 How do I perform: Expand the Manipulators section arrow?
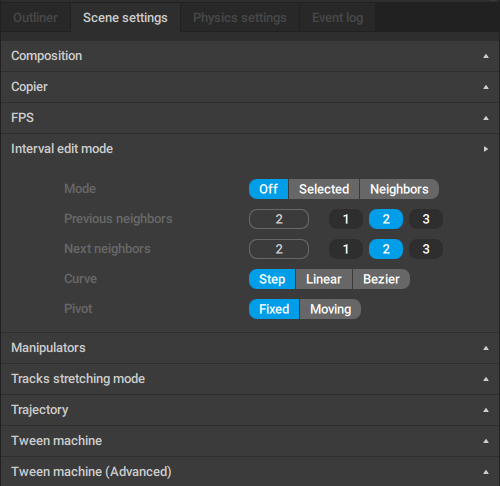pyautogui.click(x=486, y=348)
